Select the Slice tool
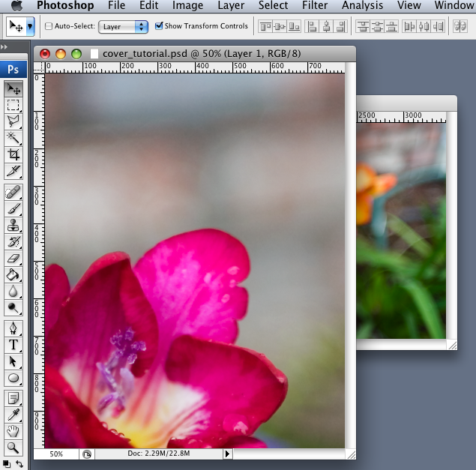The width and height of the screenshot is (476, 470). tap(13, 171)
